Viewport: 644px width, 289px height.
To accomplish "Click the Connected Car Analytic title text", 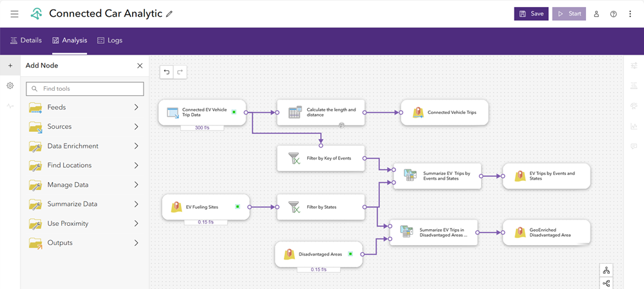I will point(106,14).
